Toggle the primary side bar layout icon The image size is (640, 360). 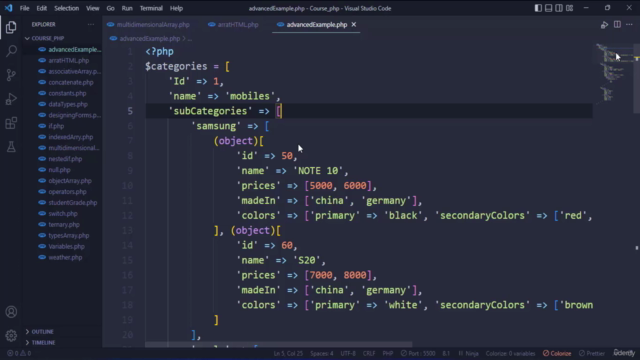point(538,8)
